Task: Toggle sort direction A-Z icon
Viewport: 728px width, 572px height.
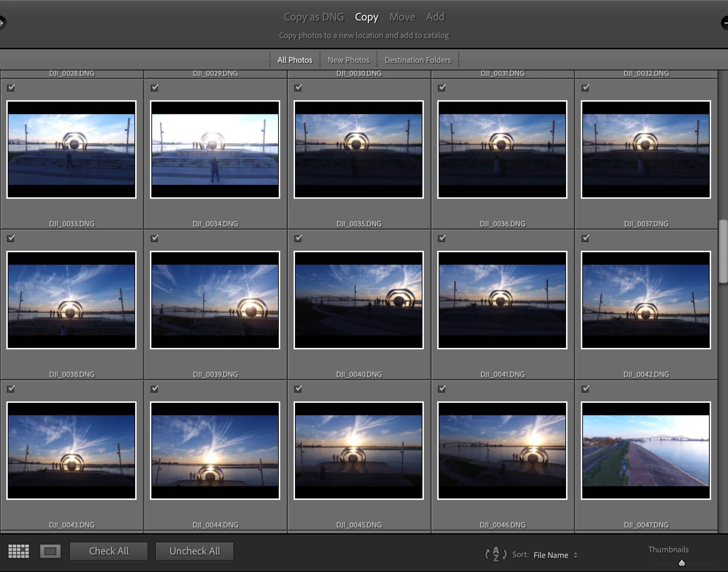Action: coord(496,554)
